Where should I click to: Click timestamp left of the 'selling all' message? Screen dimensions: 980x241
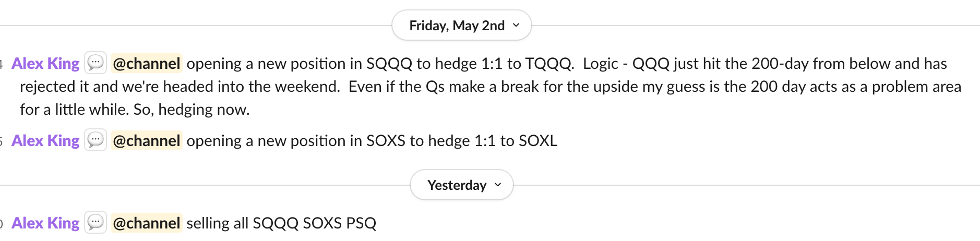[2, 224]
